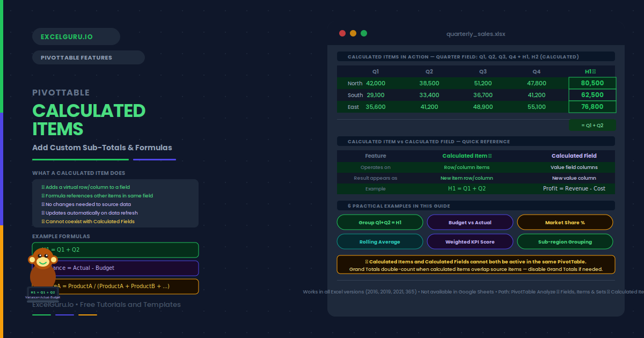Screen dimensions: 644x338
Task: Click the 'Formula references other items' bullet
Action: (x=97, y=196)
